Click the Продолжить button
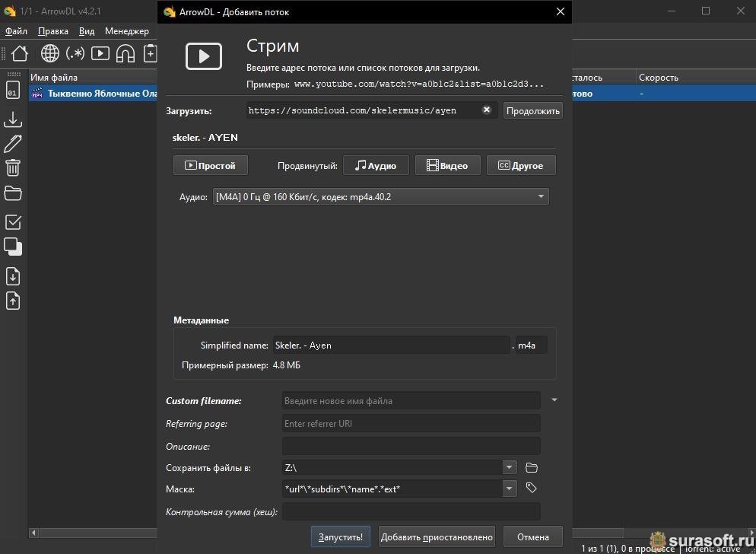 click(532, 110)
